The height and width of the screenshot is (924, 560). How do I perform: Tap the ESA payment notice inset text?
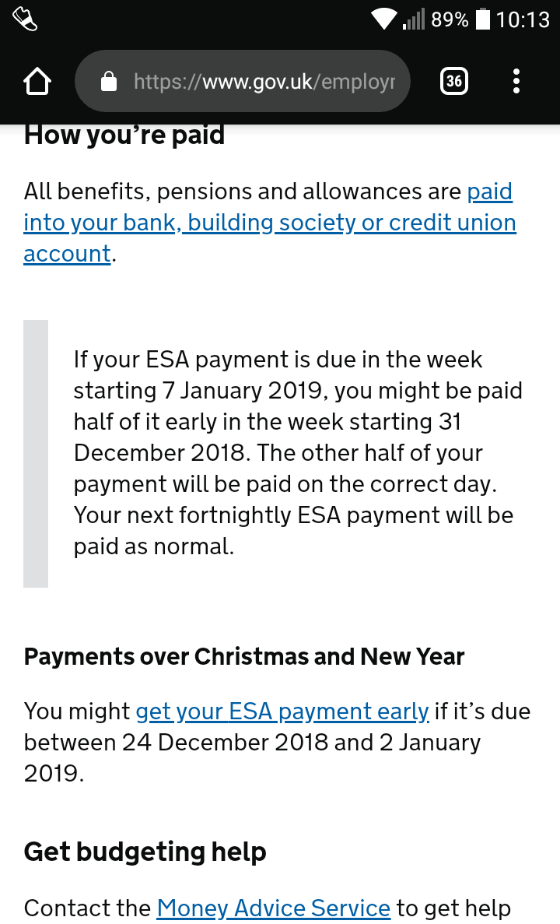(298, 452)
